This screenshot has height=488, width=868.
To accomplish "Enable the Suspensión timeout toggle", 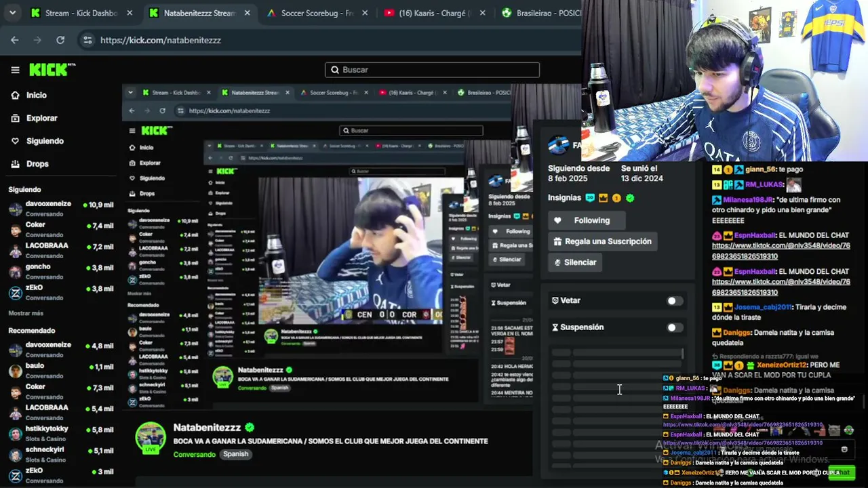I will click(674, 327).
